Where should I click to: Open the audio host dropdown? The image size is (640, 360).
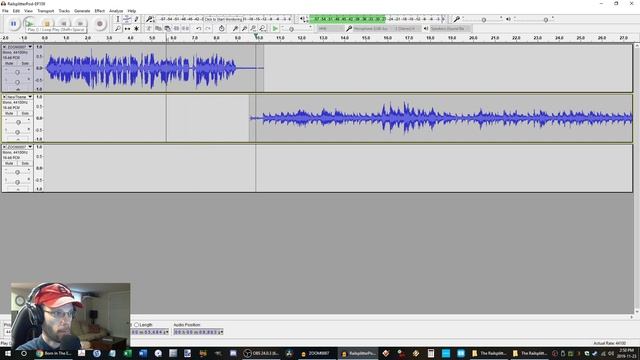(330, 29)
